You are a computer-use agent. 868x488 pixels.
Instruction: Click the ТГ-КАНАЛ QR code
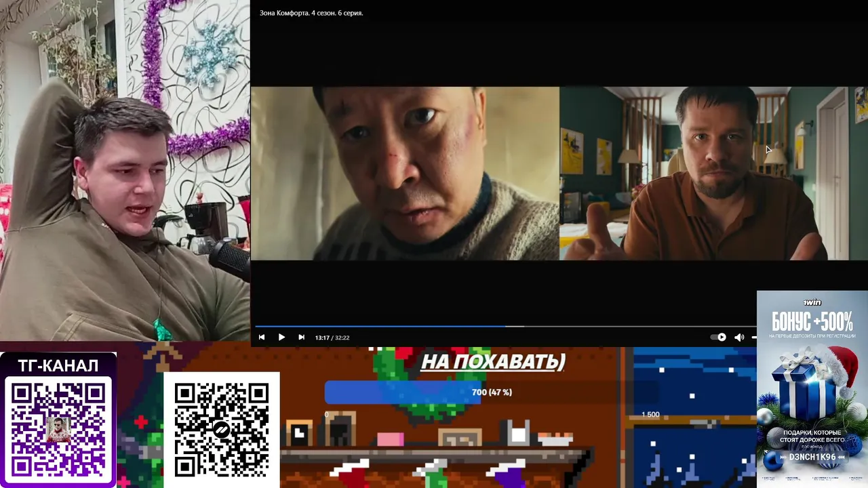click(58, 429)
